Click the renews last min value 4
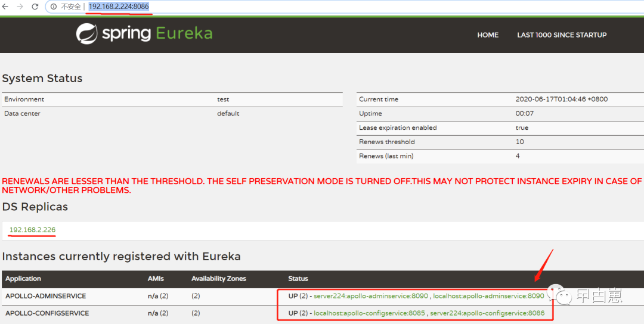This screenshot has width=644, height=324. (518, 156)
